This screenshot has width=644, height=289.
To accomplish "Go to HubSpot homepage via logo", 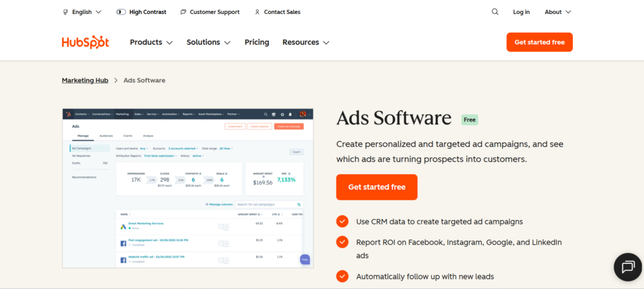I will 86,42.
